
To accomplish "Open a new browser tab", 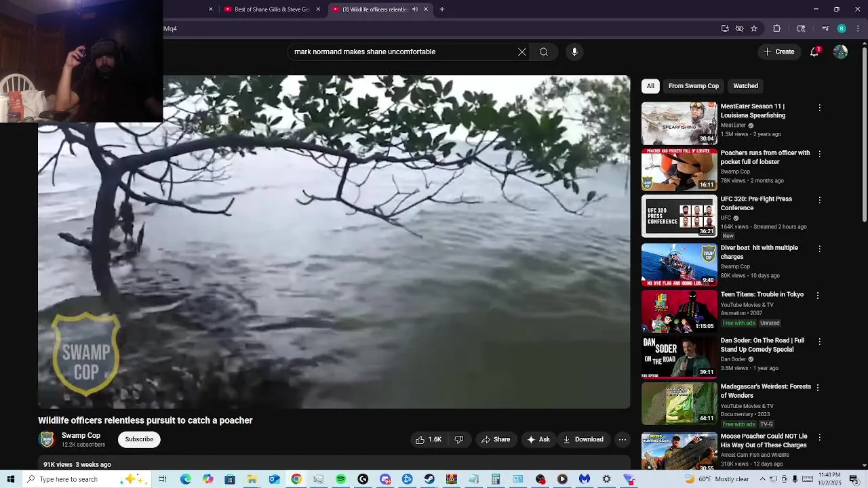I will coord(441,9).
